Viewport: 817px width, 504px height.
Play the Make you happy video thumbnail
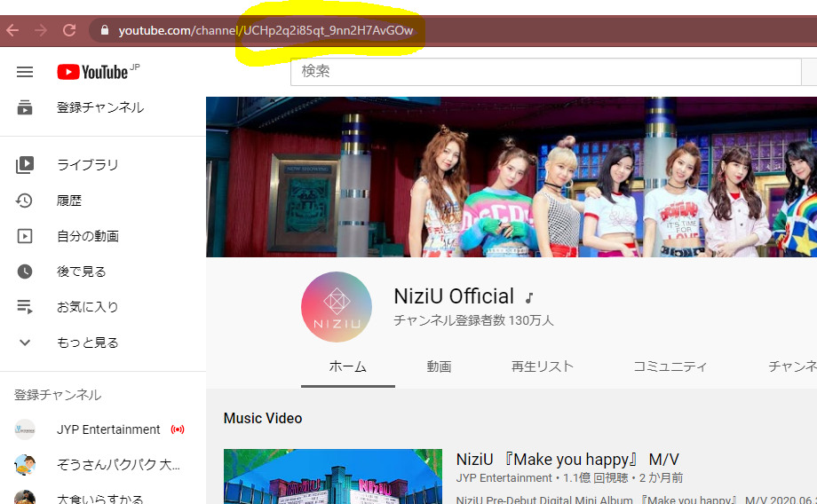click(x=333, y=476)
